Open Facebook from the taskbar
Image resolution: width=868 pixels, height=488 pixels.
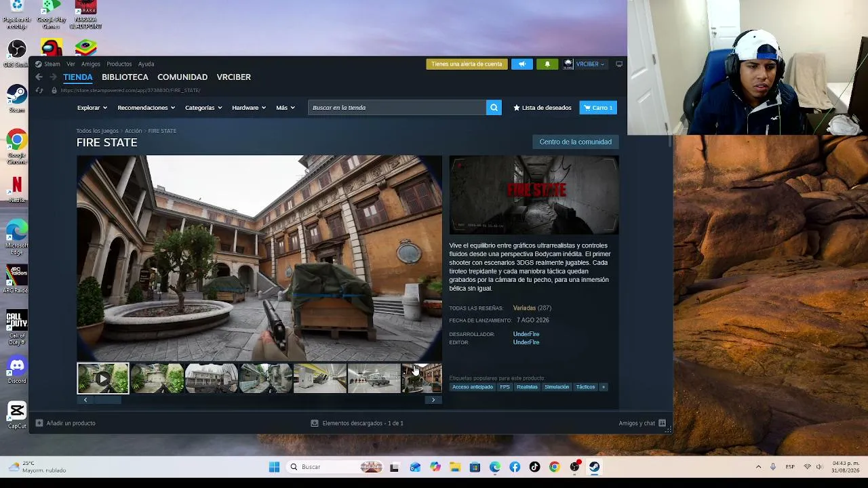coord(515,467)
